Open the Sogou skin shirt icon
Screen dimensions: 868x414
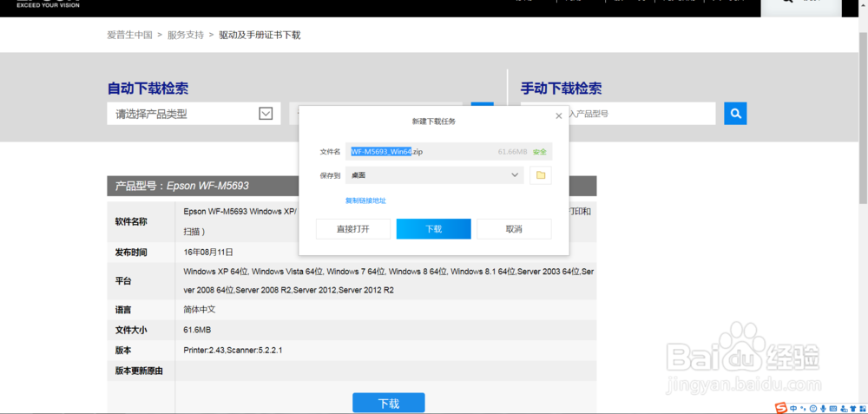(x=853, y=409)
